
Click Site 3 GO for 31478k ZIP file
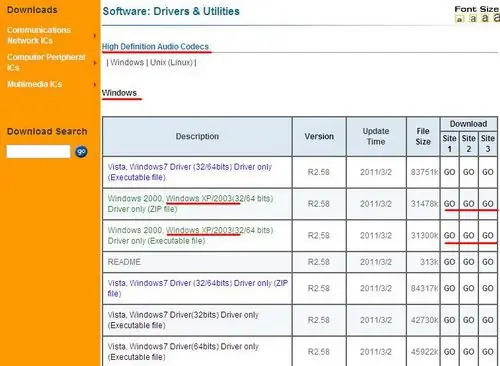click(488, 204)
